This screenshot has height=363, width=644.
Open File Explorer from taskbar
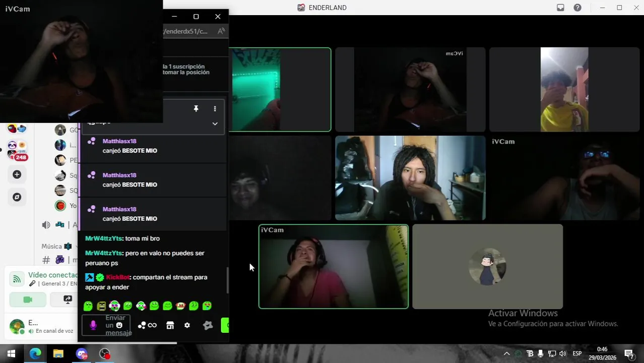point(58,354)
